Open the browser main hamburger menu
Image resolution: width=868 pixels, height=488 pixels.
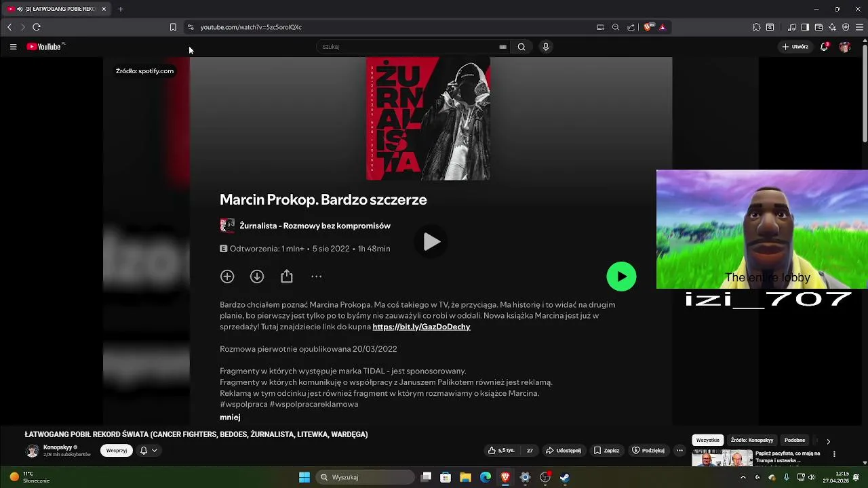click(859, 27)
